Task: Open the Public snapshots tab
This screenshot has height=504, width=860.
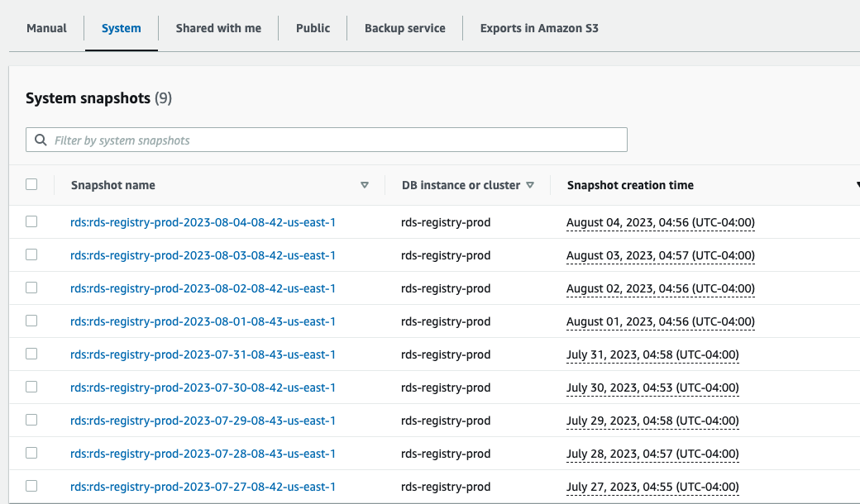Action: coord(313,28)
